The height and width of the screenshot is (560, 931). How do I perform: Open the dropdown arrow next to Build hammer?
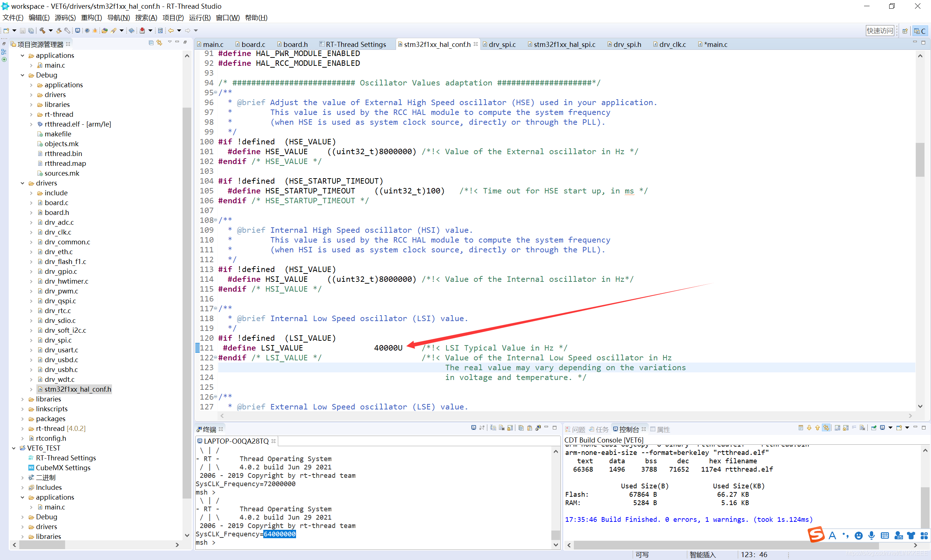tap(51, 31)
